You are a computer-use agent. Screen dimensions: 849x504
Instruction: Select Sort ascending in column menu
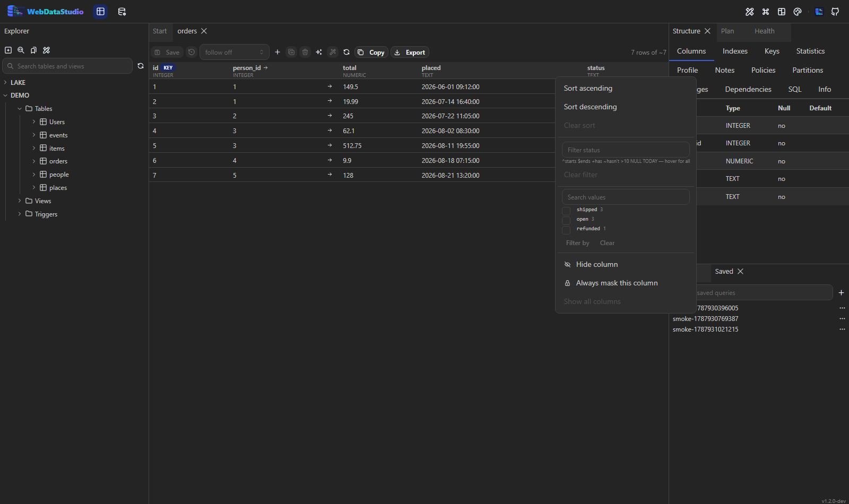click(588, 88)
